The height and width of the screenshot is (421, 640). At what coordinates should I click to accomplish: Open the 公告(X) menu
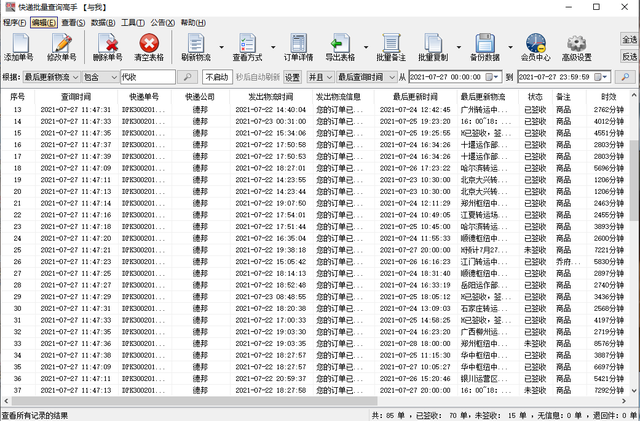pyautogui.click(x=162, y=23)
